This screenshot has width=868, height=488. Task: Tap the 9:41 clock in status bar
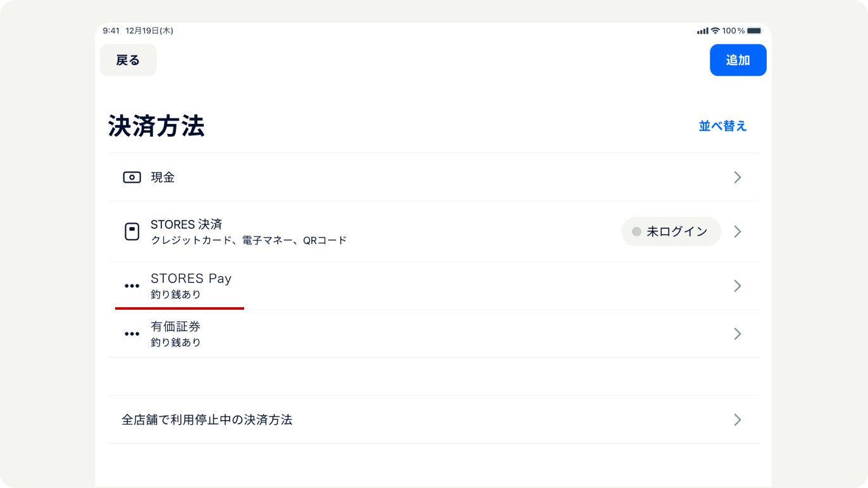[111, 30]
